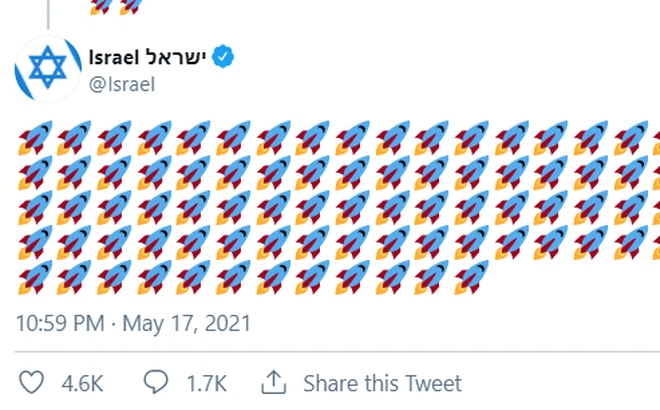The image size is (660, 410).
Task: View the 4.6K likes count
Action: pyautogui.click(x=82, y=383)
